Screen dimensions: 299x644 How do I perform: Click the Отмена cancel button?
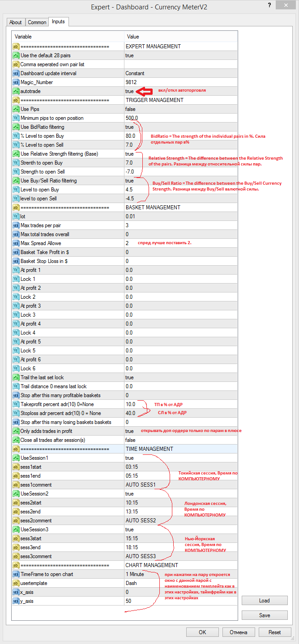(239, 632)
